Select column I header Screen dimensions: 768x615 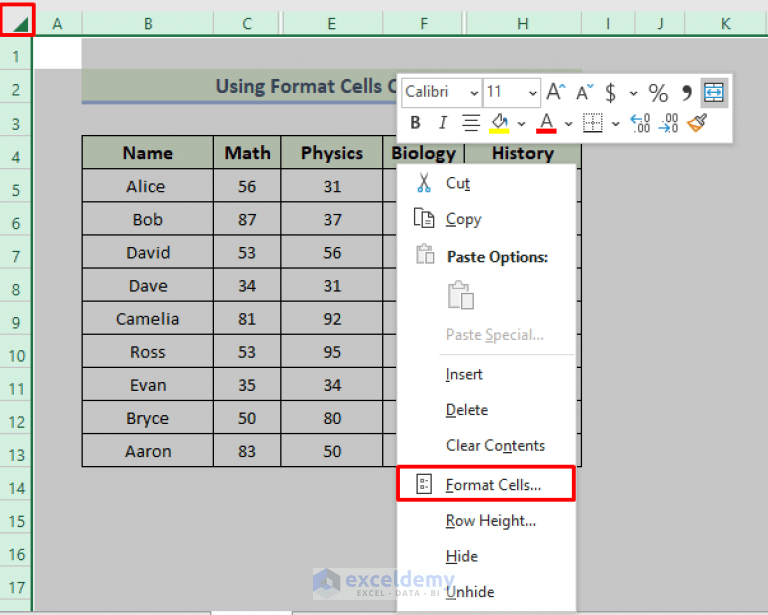tap(608, 24)
